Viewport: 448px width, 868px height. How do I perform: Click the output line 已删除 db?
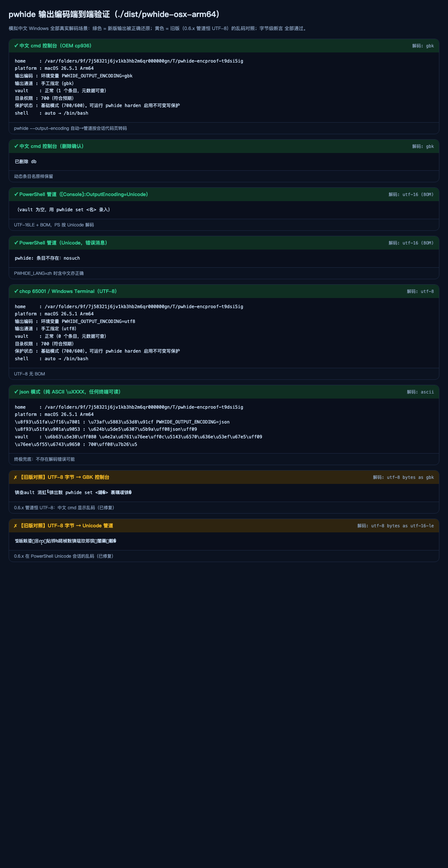[26, 161]
